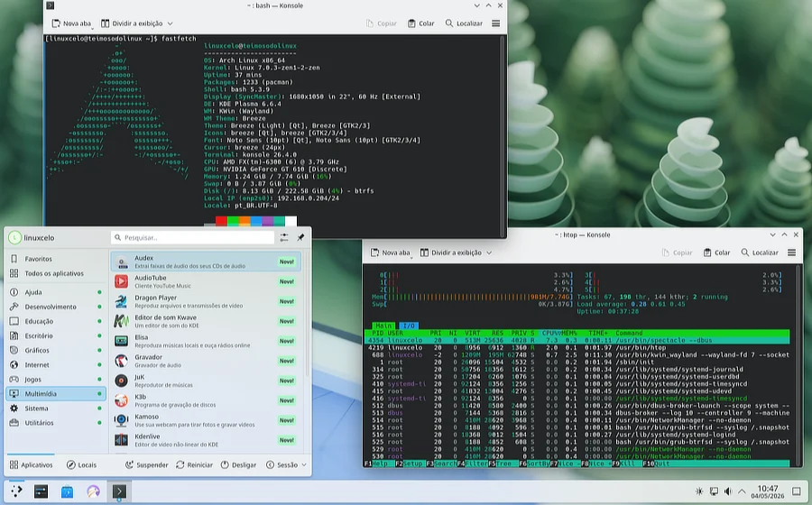Expand hidden system tray icons arrow
The width and height of the screenshot is (812, 505).
[742, 491]
